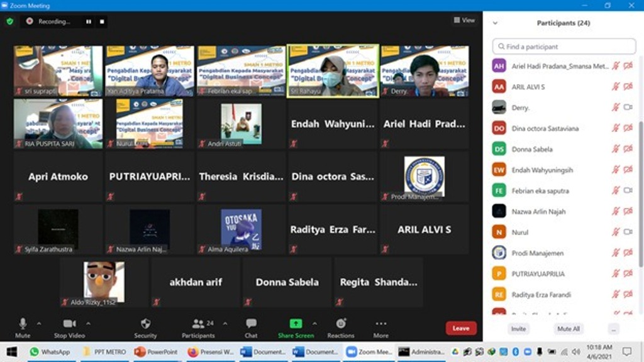Open the More options menu
This screenshot has width=644, height=362.
click(x=380, y=328)
